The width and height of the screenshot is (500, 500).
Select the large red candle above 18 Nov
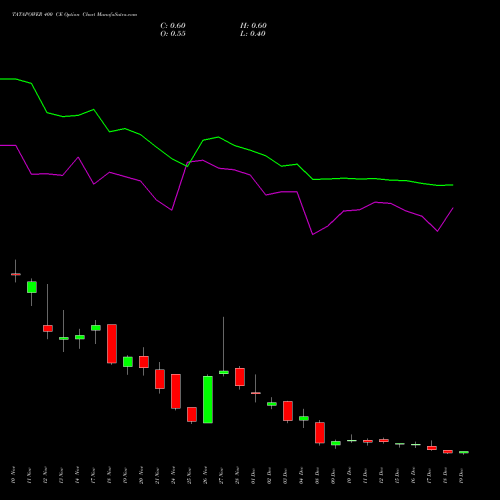tap(112, 343)
